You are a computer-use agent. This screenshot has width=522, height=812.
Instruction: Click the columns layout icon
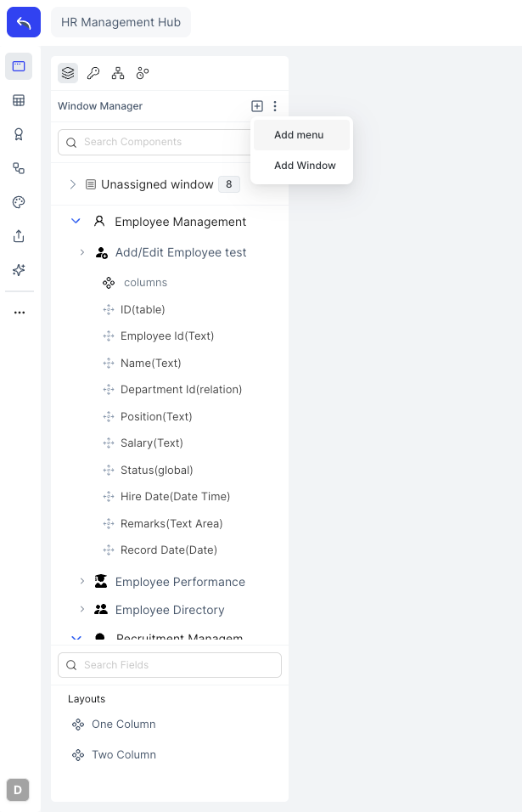(x=109, y=283)
